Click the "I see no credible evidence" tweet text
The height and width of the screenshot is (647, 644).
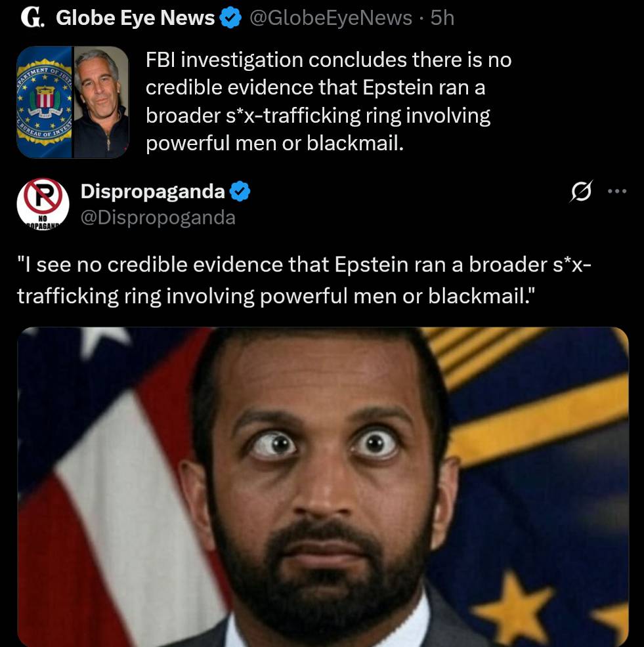coord(304,280)
